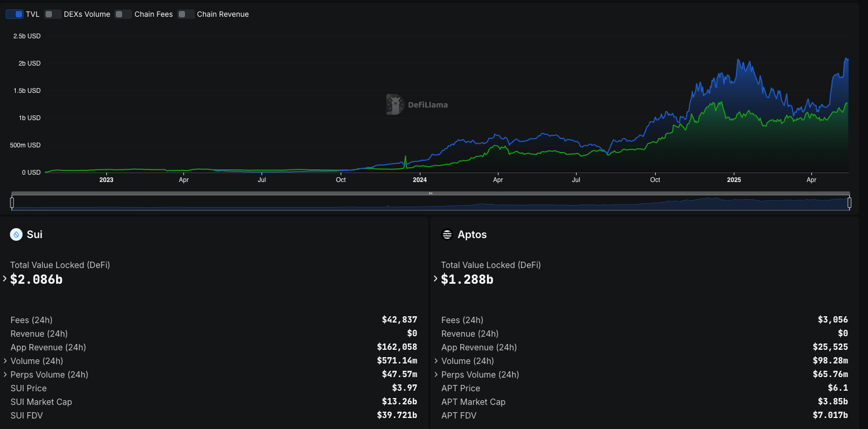Image resolution: width=868 pixels, height=429 pixels.
Task: Expand Aptos Perps Volume (24h) details
Action: 436,374
